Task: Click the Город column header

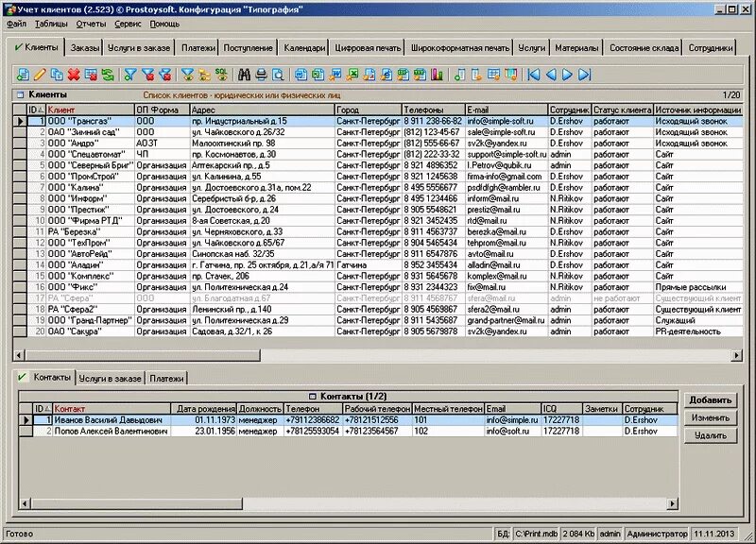Action: [368, 110]
